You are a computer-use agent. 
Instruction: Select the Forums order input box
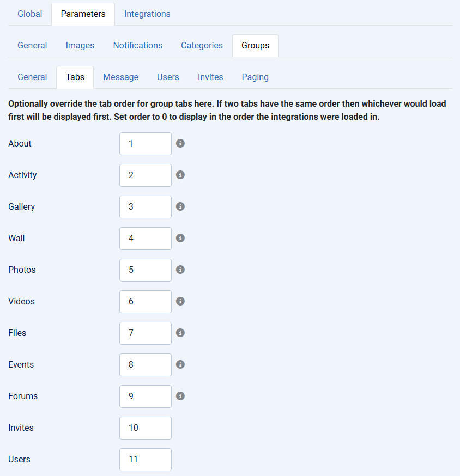tap(145, 396)
